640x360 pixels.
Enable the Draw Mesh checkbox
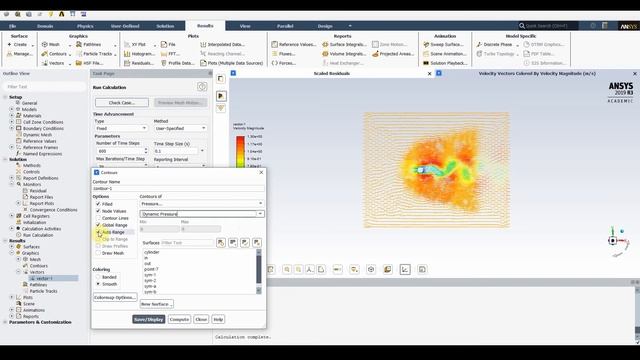98,253
